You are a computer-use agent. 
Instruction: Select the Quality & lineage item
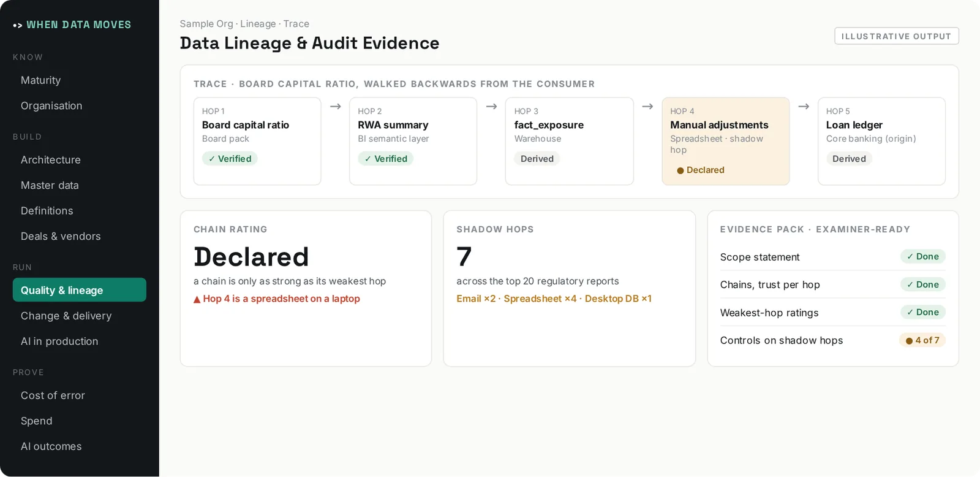pos(80,290)
